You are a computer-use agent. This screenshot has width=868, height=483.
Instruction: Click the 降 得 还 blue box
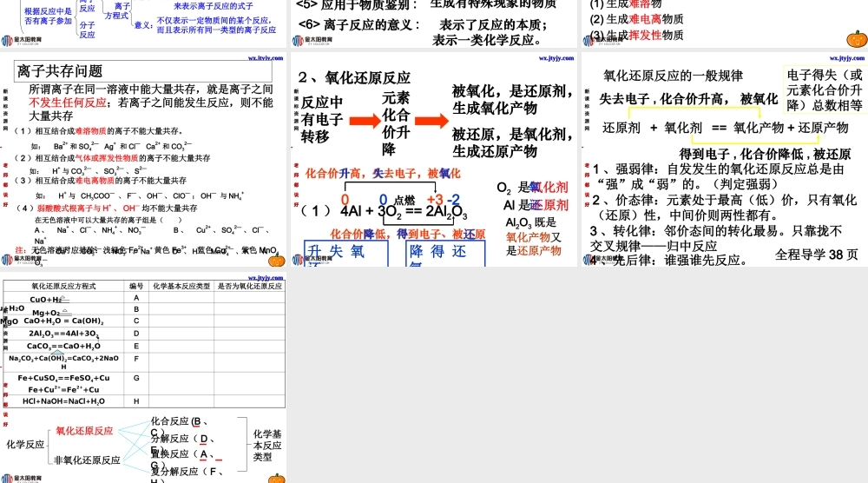(445, 253)
